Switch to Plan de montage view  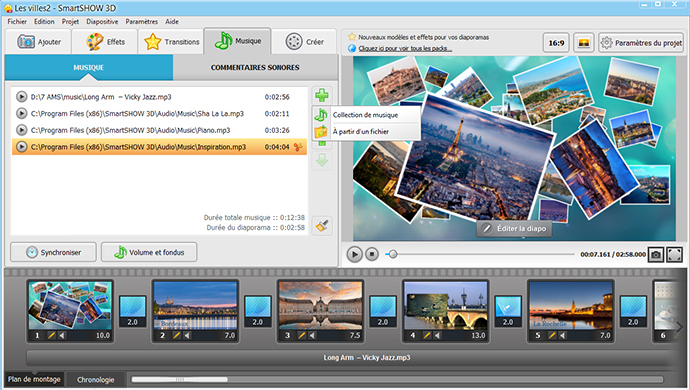click(34, 379)
